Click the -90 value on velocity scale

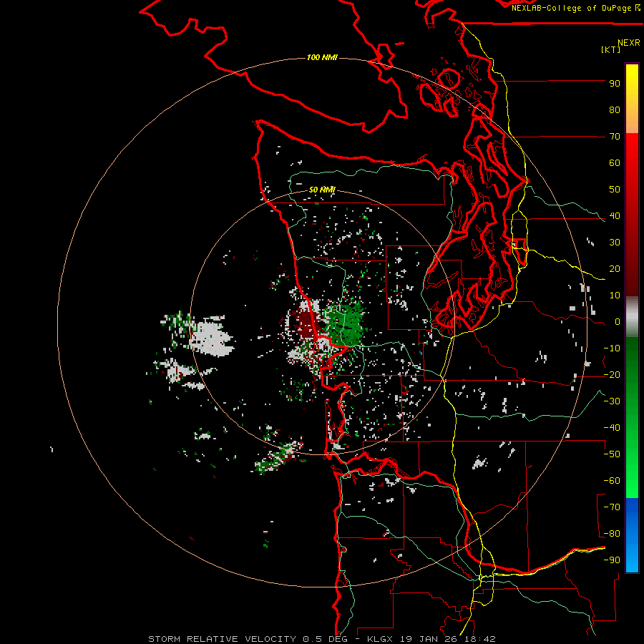[612, 560]
